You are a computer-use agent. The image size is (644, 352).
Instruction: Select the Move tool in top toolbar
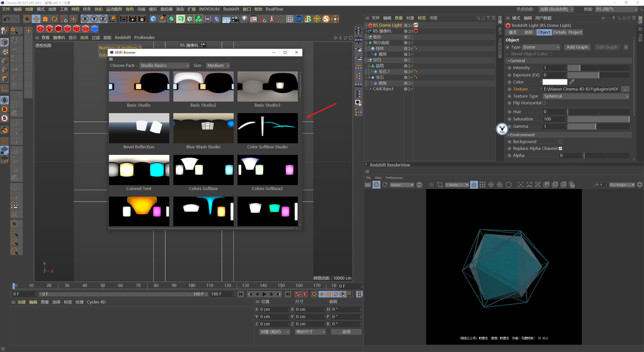coord(36,19)
